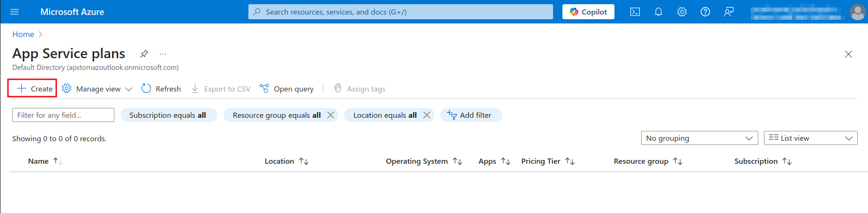The image size is (868, 213).
Task: Click the Filter for any field input
Action: click(63, 115)
